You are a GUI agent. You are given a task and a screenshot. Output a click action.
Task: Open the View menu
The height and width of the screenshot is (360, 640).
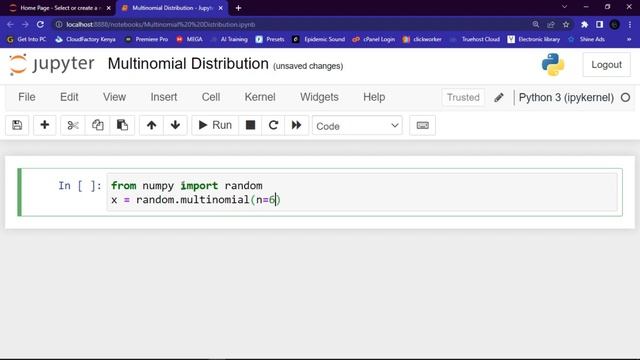(114, 97)
